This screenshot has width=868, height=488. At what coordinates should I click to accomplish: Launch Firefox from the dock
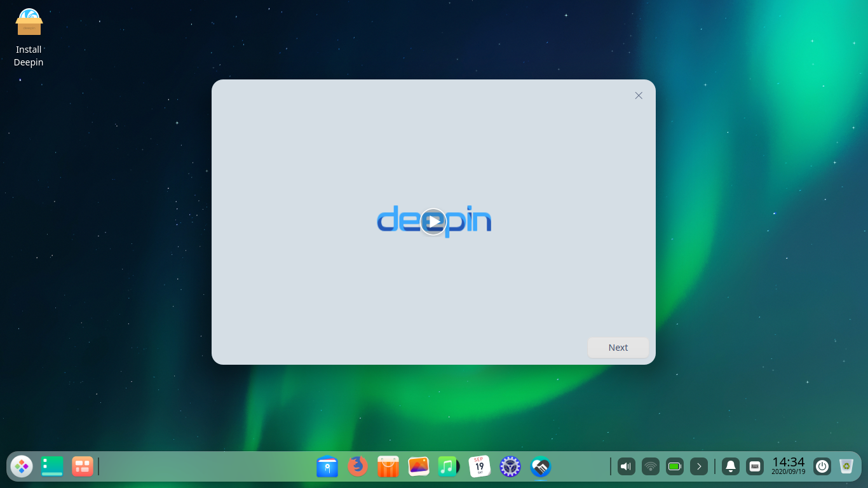pyautogui.click(x=358, y=466)
